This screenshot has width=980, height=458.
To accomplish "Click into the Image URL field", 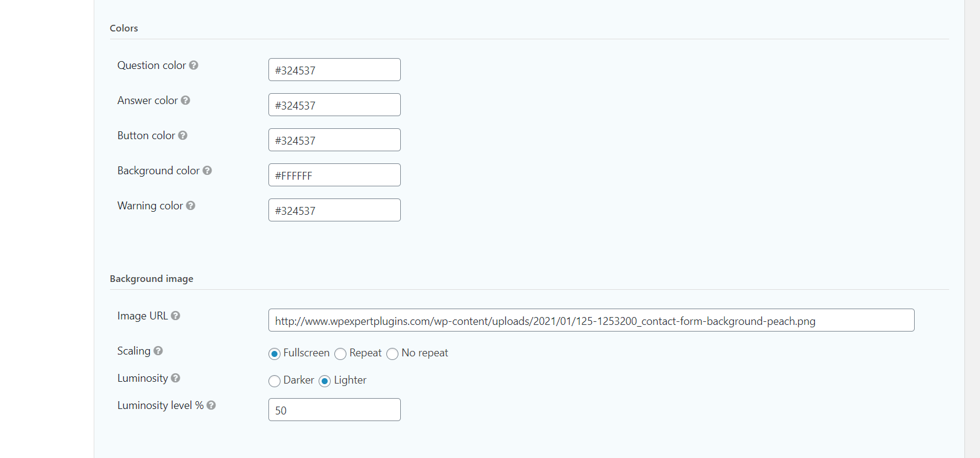I will coord(591,320).
